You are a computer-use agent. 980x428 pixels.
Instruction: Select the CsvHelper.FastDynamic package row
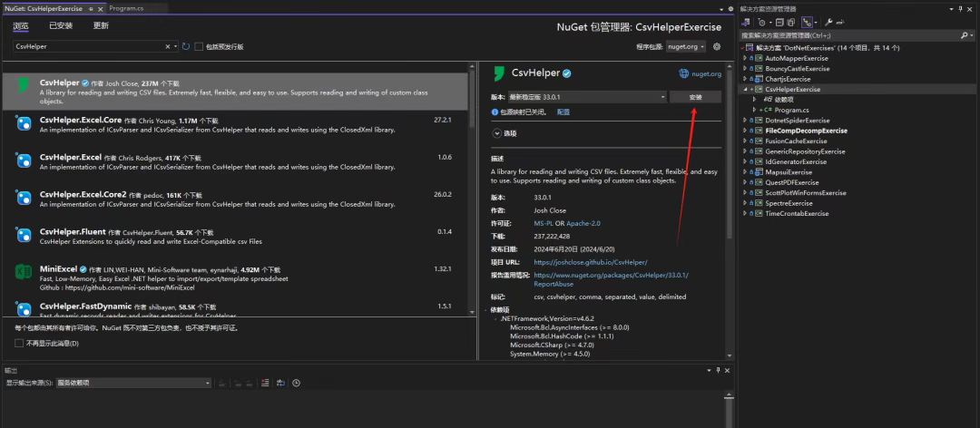[x=235, y=308]
